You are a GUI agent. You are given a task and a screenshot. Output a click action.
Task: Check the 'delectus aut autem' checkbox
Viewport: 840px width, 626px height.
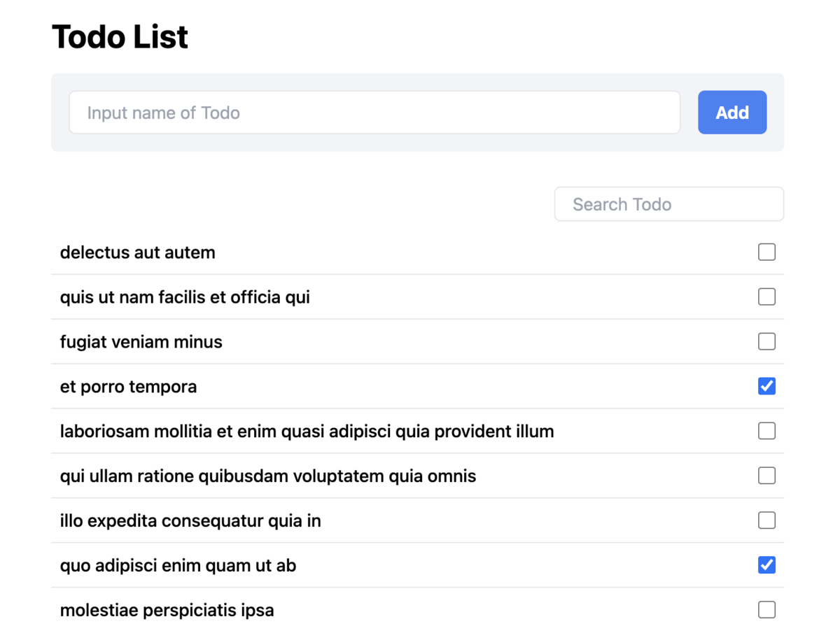tap(766, 252)
